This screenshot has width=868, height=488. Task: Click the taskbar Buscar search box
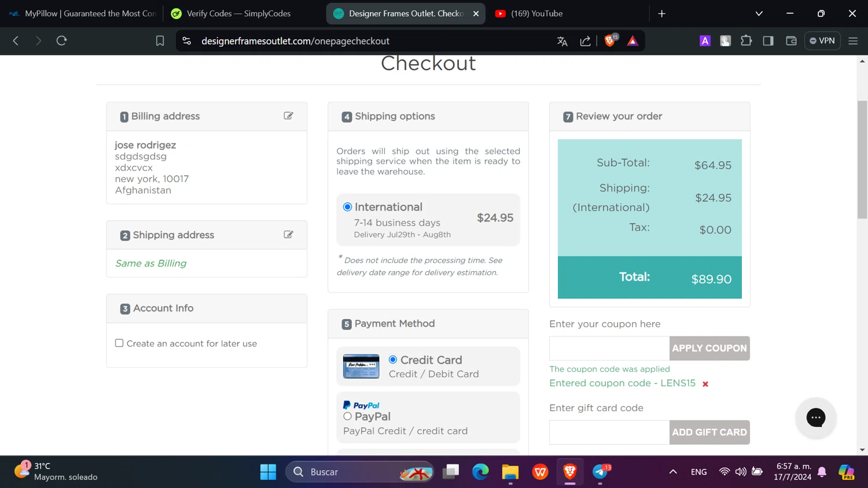click(359, 472)
